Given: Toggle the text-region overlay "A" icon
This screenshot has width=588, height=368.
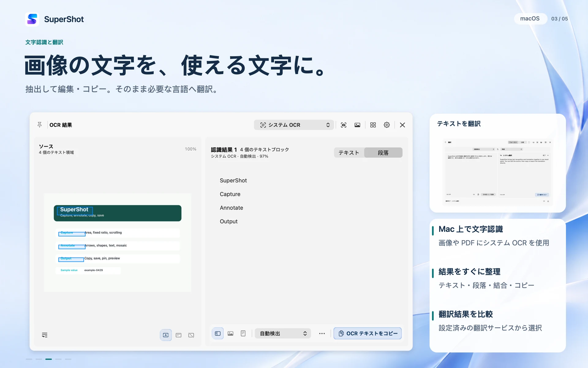Looking at the screenshot, I should (166, 335).
